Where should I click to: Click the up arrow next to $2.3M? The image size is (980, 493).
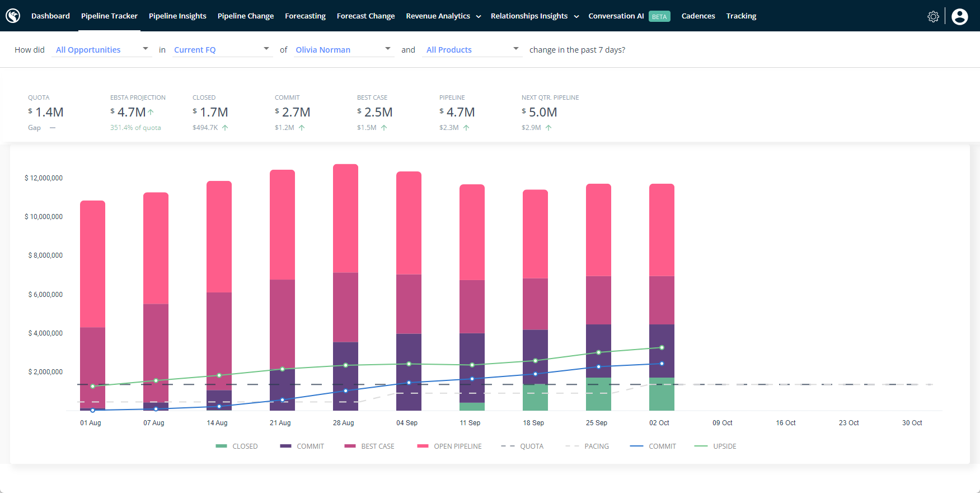pyautogui.click(x=466, y=128)
